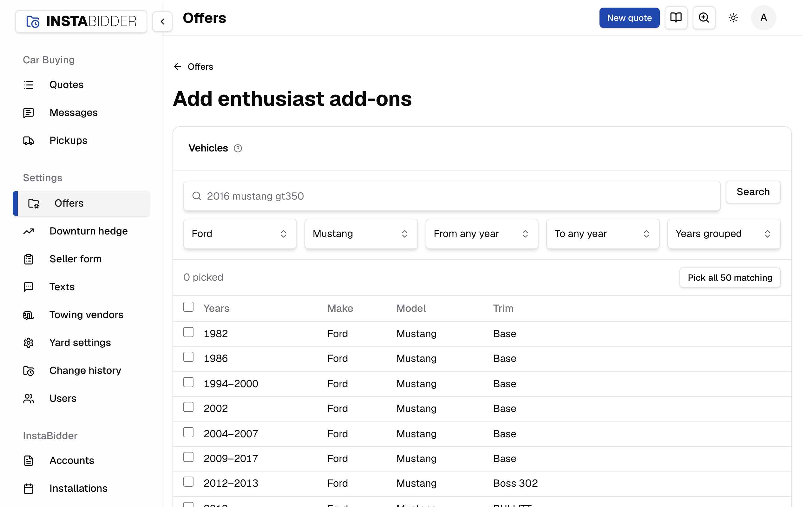The height and width of the screenshot is (507, 812).
Task: Toggle the sun light-mode icon
Action: click(x=733, y=18)
